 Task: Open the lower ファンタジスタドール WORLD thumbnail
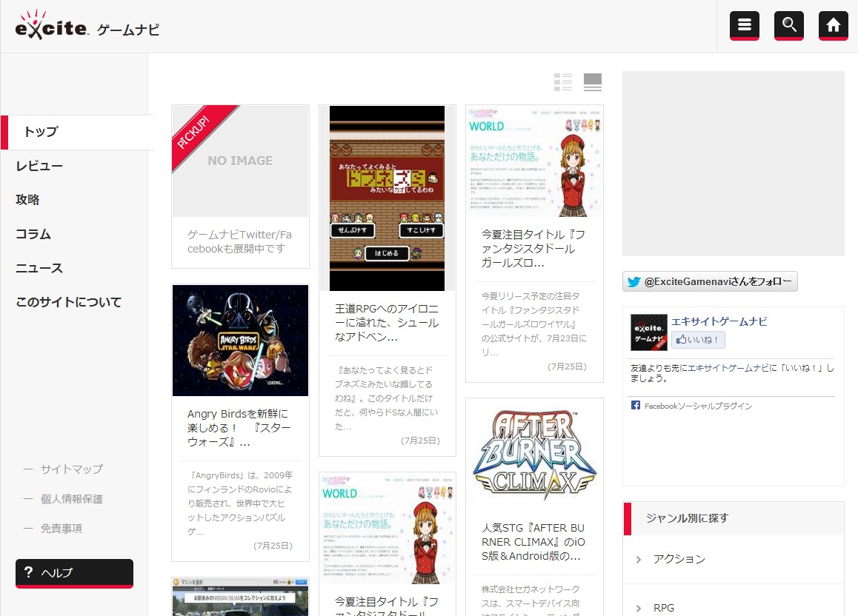click(388, 529)
